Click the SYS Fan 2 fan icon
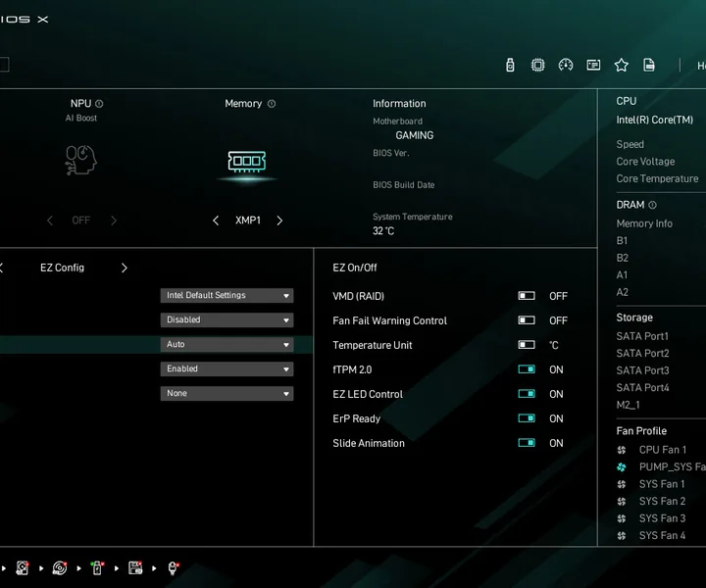Viewport: 706px width, 588px height. [x=622, y=502]
